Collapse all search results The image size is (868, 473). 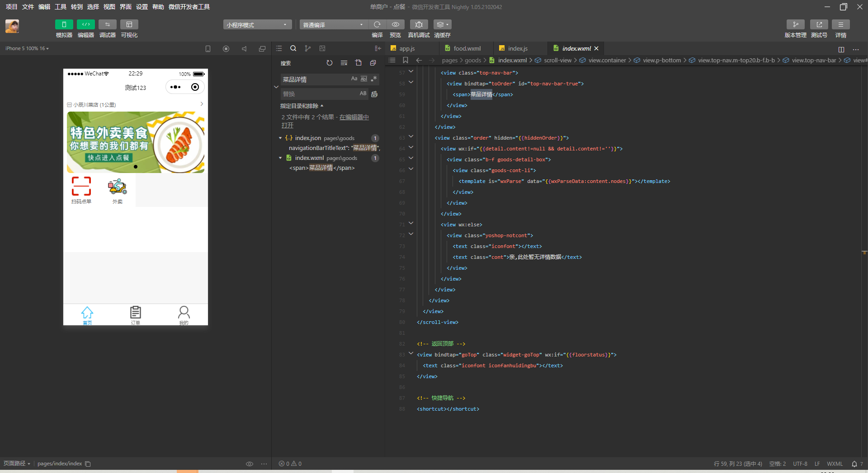(373, 63)
